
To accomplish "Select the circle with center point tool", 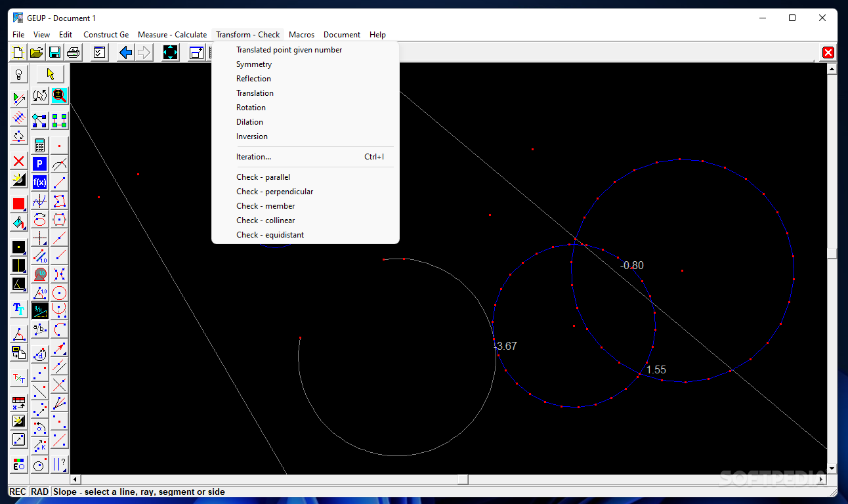I will pyautogui.click(x=60, y=293).
